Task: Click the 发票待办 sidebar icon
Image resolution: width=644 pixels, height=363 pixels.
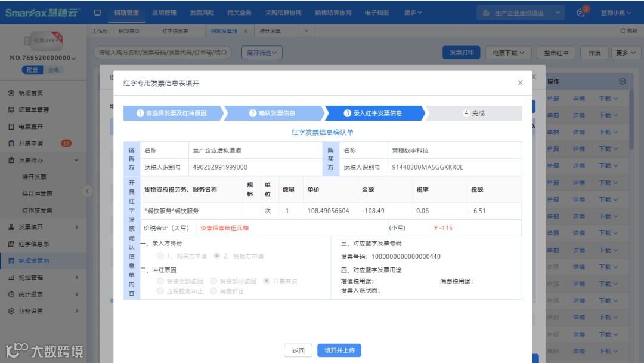Action: point(11,161)
